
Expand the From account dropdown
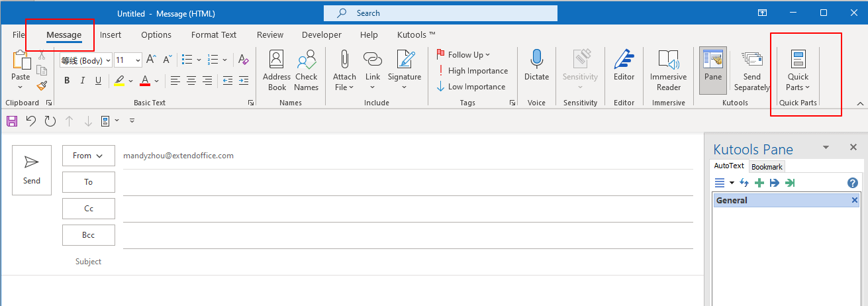(88, 156)
